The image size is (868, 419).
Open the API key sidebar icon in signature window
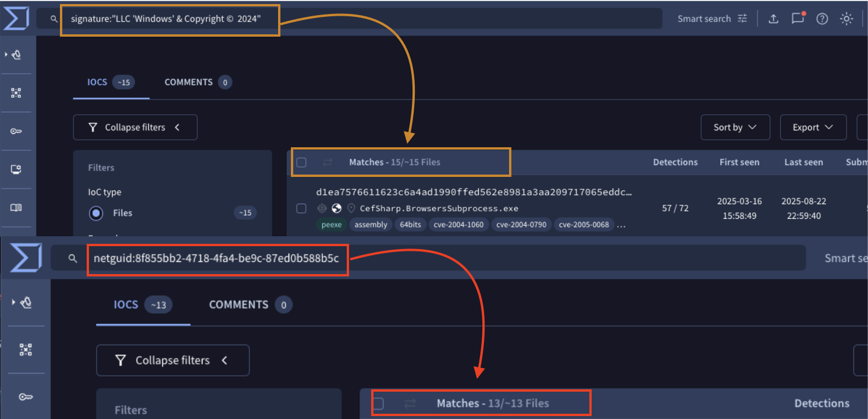pos(16,131)
